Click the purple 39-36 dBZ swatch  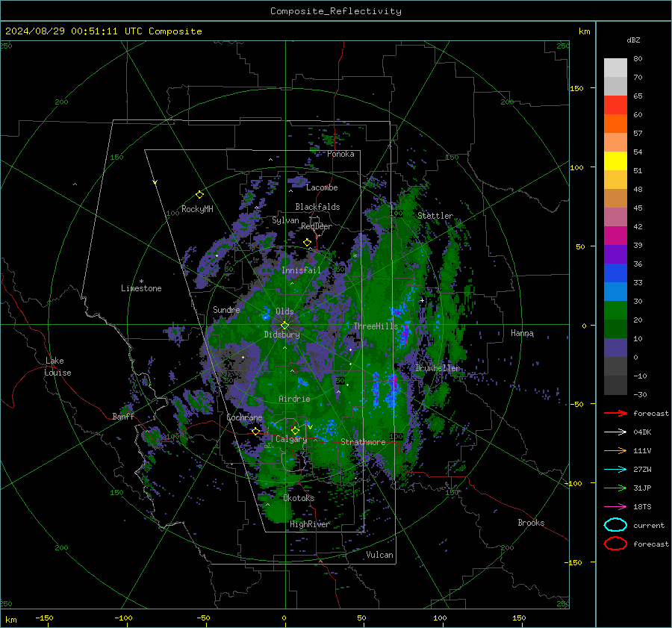pyautogui.click(x=615, y=255)
